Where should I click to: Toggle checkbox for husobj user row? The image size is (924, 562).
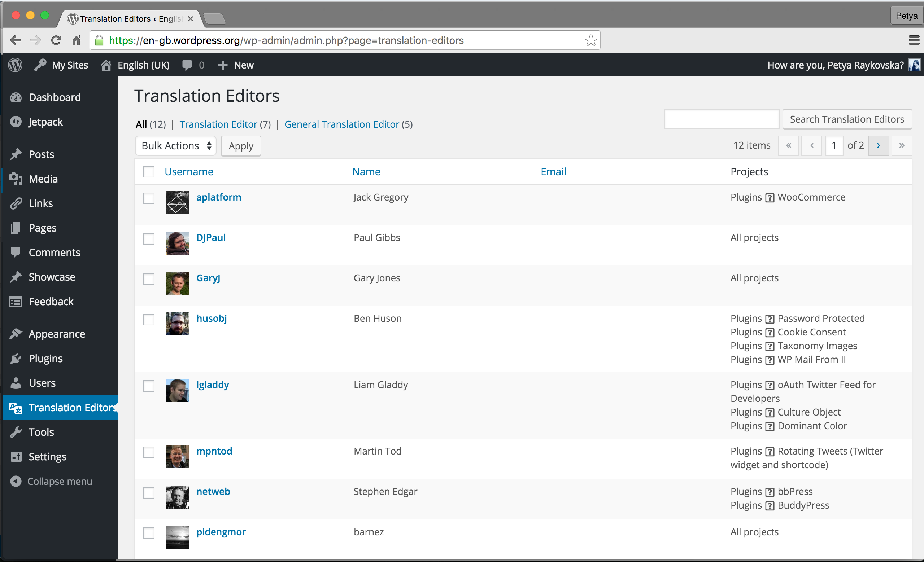(149, 319)
